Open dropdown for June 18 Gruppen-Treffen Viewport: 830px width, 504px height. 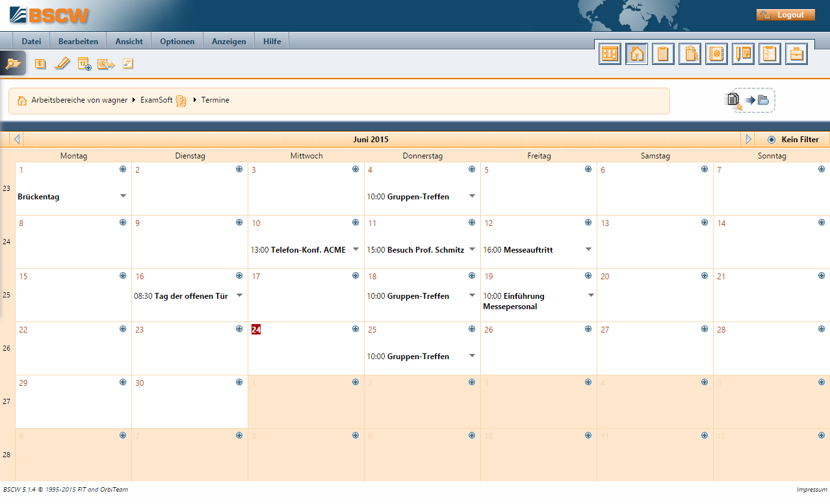(x=472, y=295)
